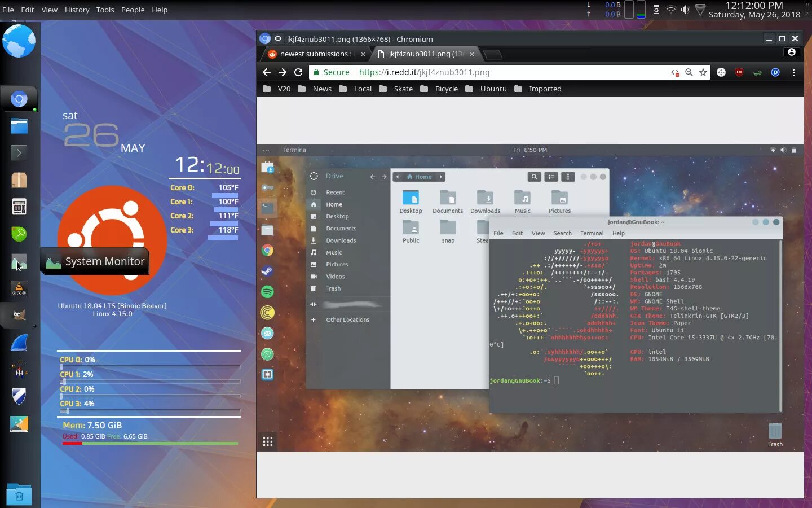Launch Wireshark blue fin icon
Image resolution: width=812 pixels, height=508 pixels.
(x=19, y=343)
